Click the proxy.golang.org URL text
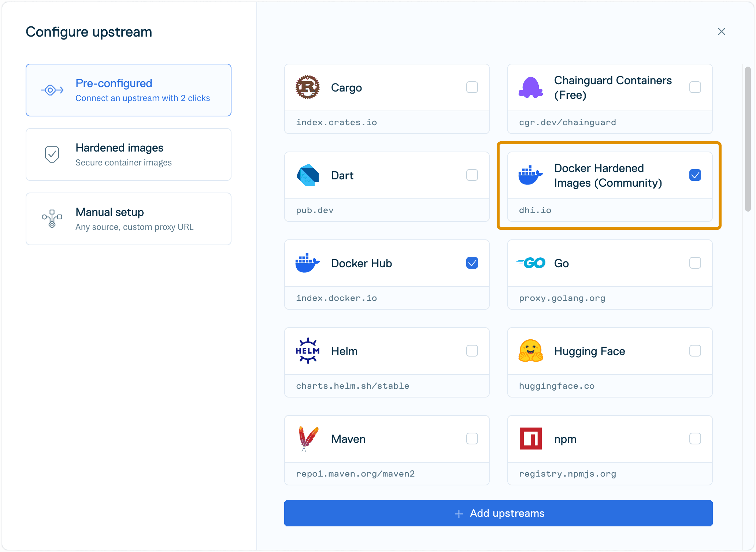 [562, 298]
